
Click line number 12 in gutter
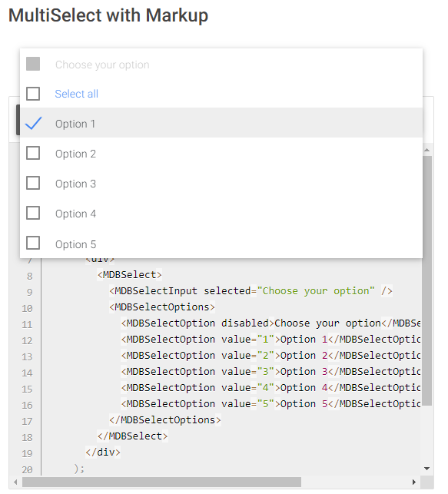(27, 340)
